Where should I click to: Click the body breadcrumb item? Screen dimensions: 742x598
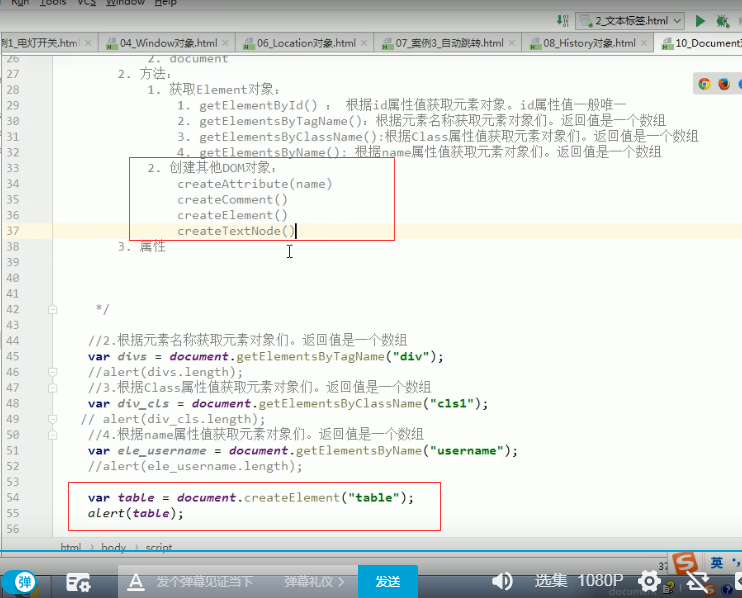click(114, 547)
